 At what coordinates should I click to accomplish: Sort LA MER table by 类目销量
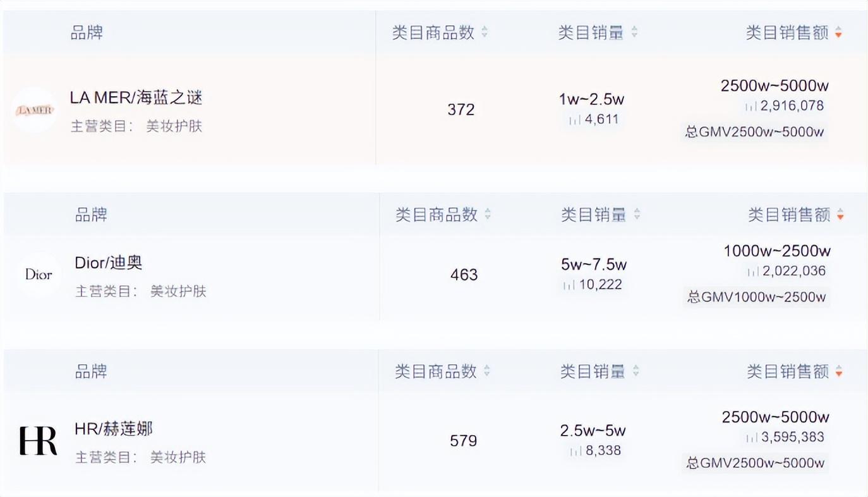click(x=634, y=32)
